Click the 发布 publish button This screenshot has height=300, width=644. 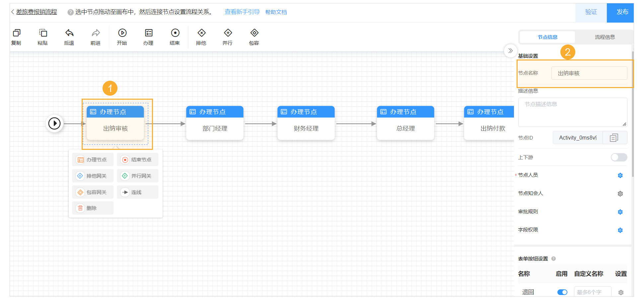(622, 12)
